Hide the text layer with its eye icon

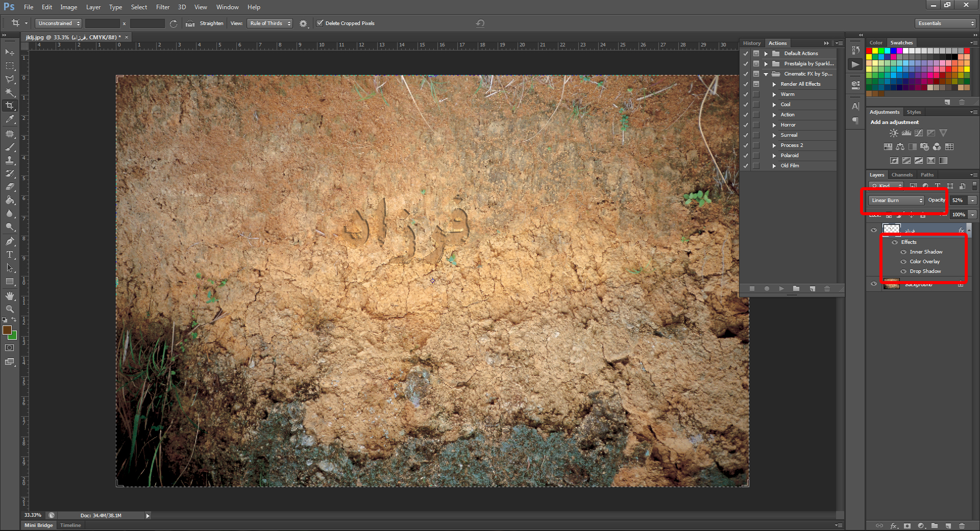[x=873, y=230]
